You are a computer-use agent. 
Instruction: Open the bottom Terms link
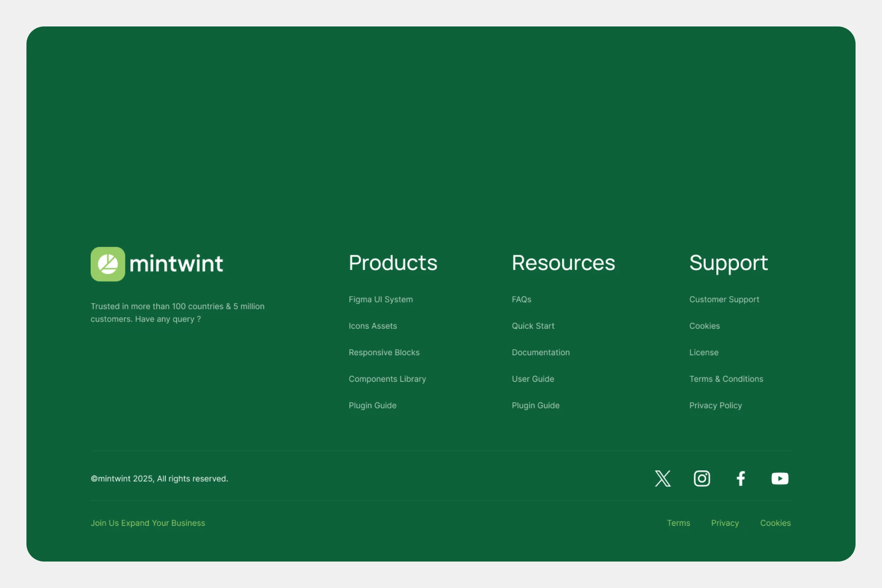pyautogui.click(x=678, y=523)
